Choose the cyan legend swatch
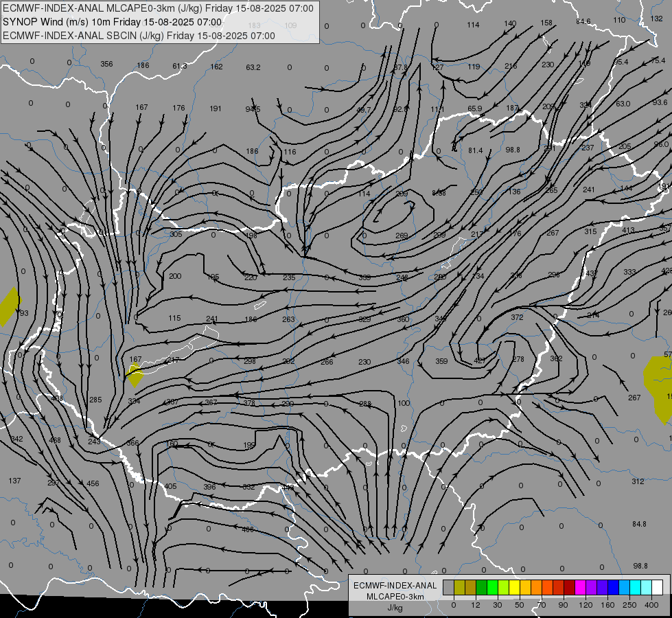This screenshot has width=672, height=618. click(636, 587)
